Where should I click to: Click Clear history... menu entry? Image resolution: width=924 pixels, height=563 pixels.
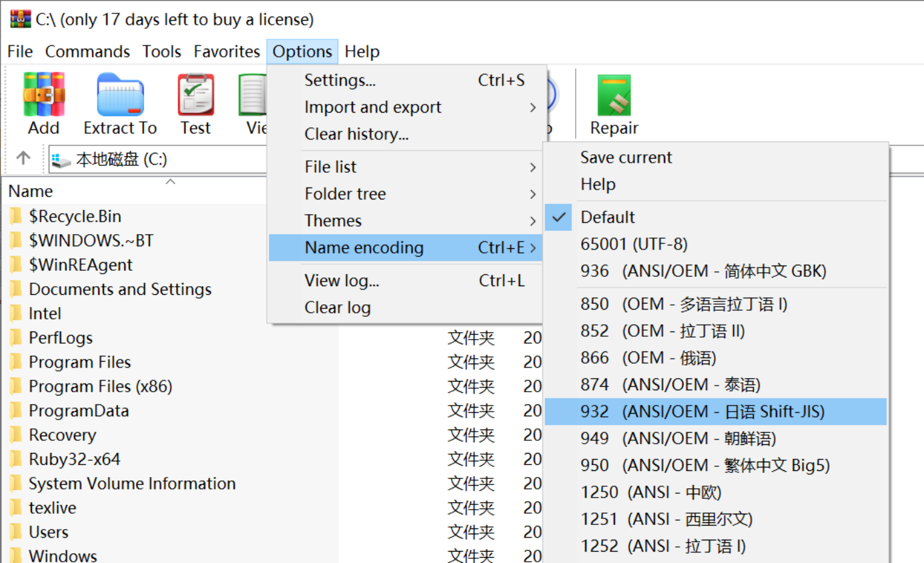click(356, 134)
